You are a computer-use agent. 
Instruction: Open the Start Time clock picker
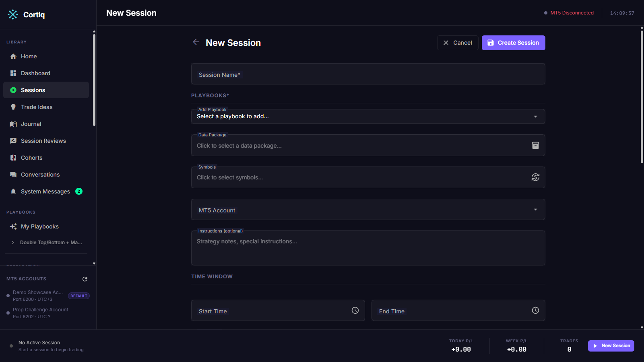pyautogui.click(x=355, y=310)
